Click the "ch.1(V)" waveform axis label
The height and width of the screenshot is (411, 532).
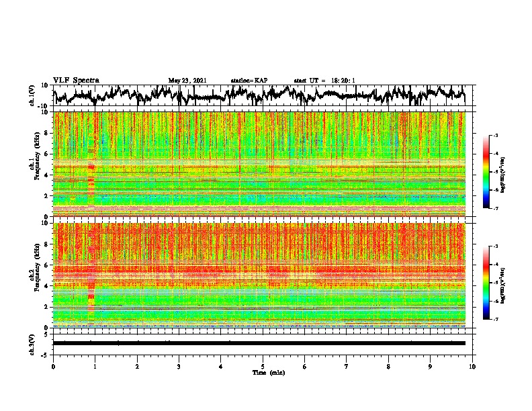point(32,95)
